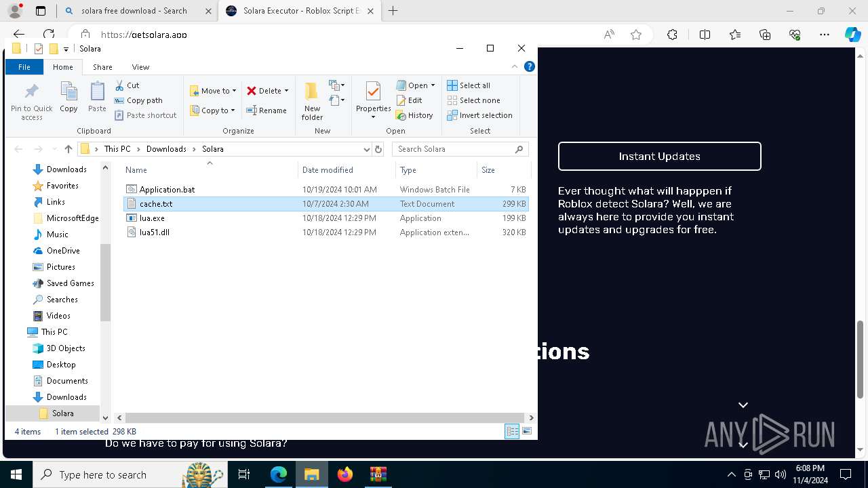Open WinRAR from the taskbar
Viewport: 868px width, 488px height.
click(378, 474)
